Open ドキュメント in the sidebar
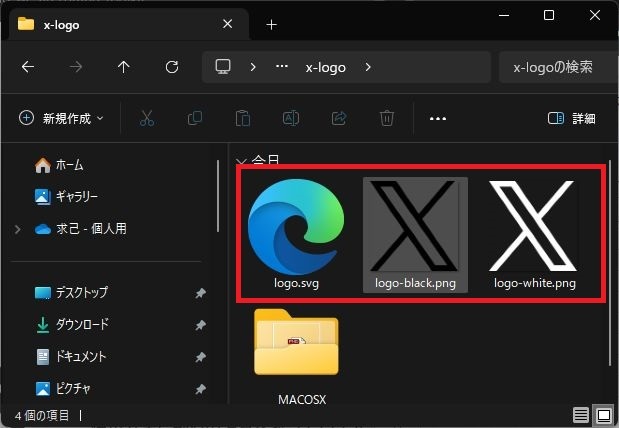Image resolution: width=619 pixels, height=428 pixels. (71, 357)
